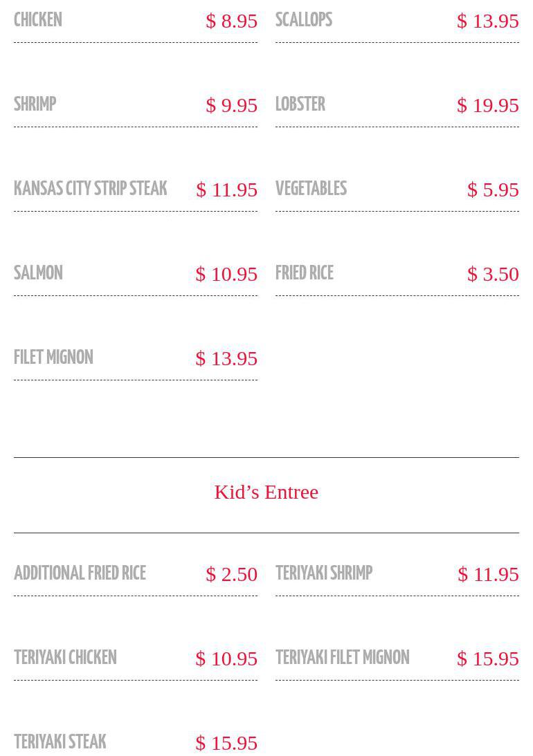533x756 pixels.
Task: Click the $5.95 Vegetables price
Action: pyautogui.click(x=493, y=190)
